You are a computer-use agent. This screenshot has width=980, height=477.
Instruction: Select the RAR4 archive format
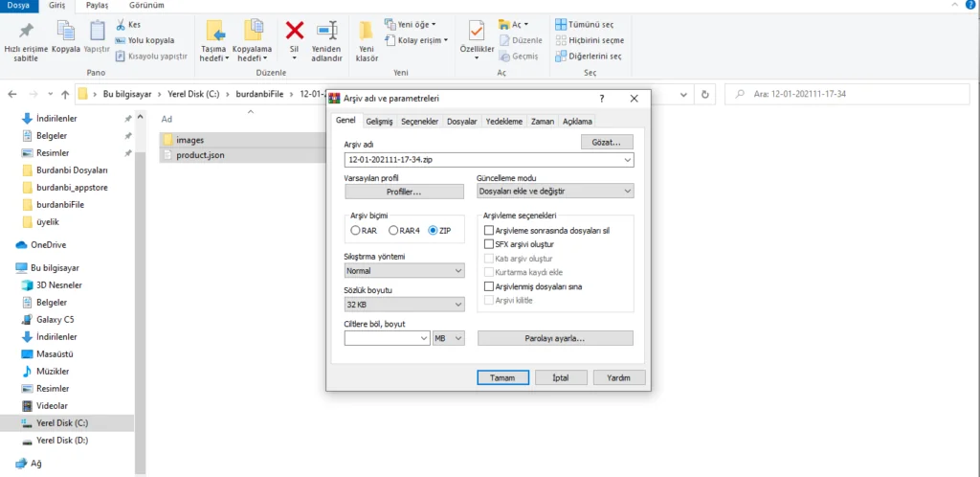[x=393, y=230]
